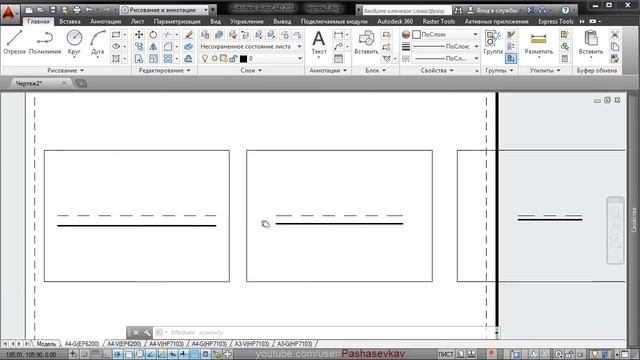640x360 pixels.
Task: Open the layer state dropdown Несохраненное состояние листа
Action: pyautogui.click(x=251, y=47)
